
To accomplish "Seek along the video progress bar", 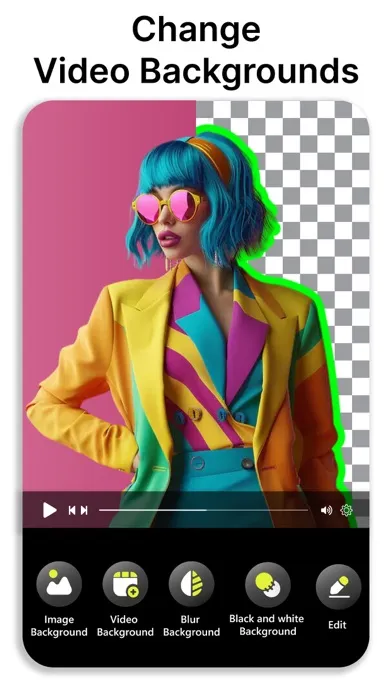I will tap(203, 510).
